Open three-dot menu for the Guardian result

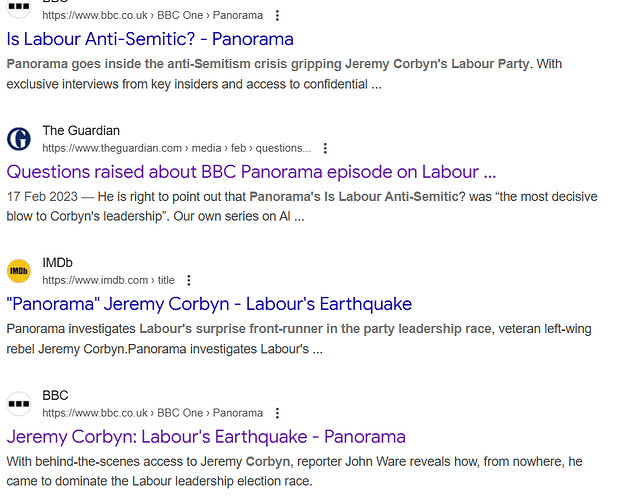click(x=325, y=148)
